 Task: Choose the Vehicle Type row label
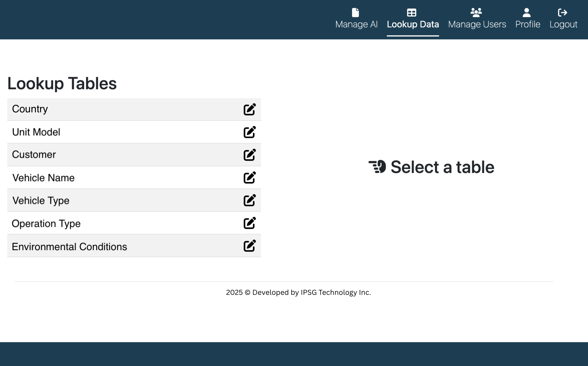[41, 201]
